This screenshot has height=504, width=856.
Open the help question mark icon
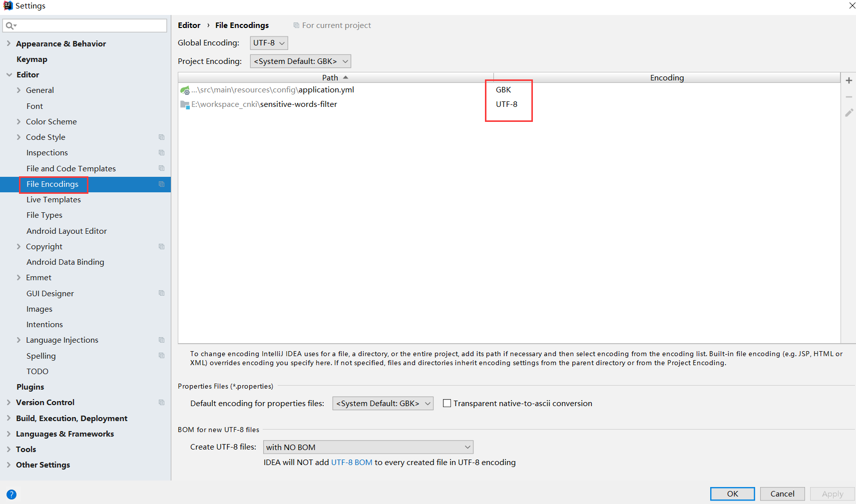(11, 494)
